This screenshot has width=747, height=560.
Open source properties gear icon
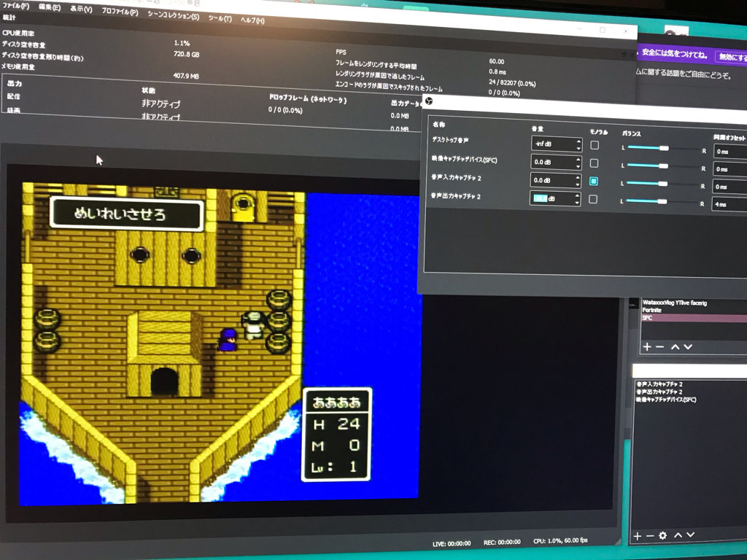click(662, 536)
